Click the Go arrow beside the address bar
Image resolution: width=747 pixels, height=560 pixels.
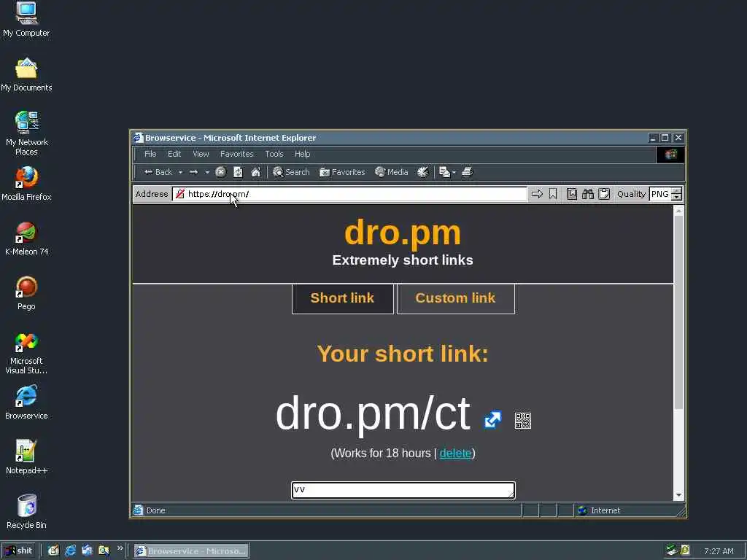point(537,194)
